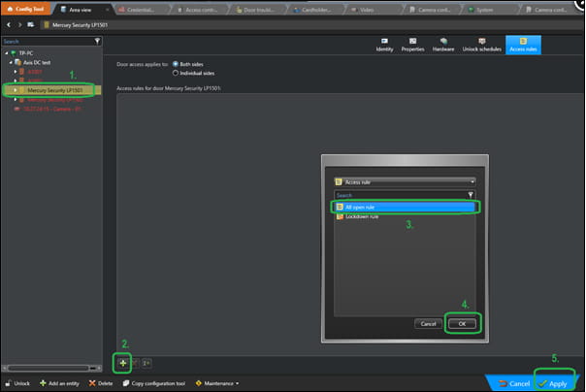Open the Access rules page

[x=523, y=45]
